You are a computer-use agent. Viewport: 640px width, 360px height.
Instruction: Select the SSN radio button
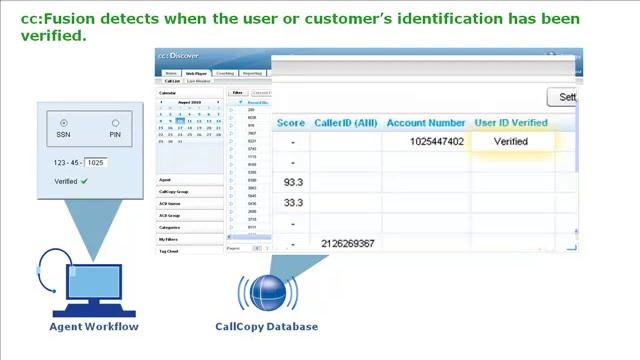[x=64, y=123]
